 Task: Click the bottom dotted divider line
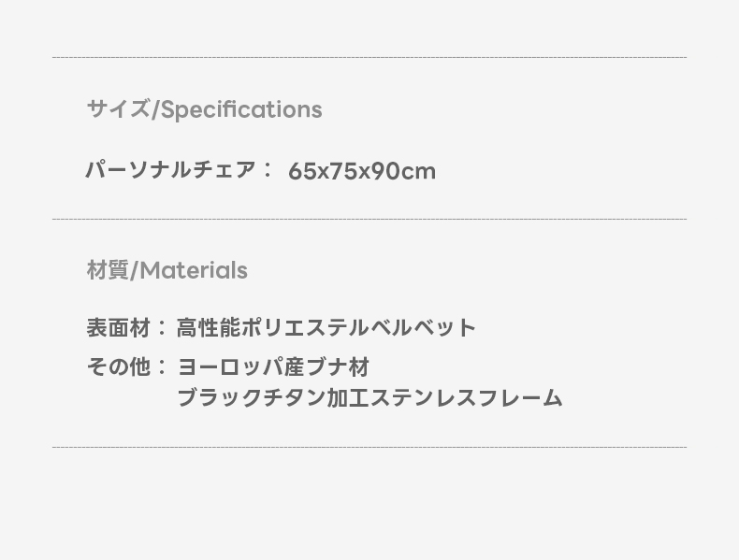point(369,447)
